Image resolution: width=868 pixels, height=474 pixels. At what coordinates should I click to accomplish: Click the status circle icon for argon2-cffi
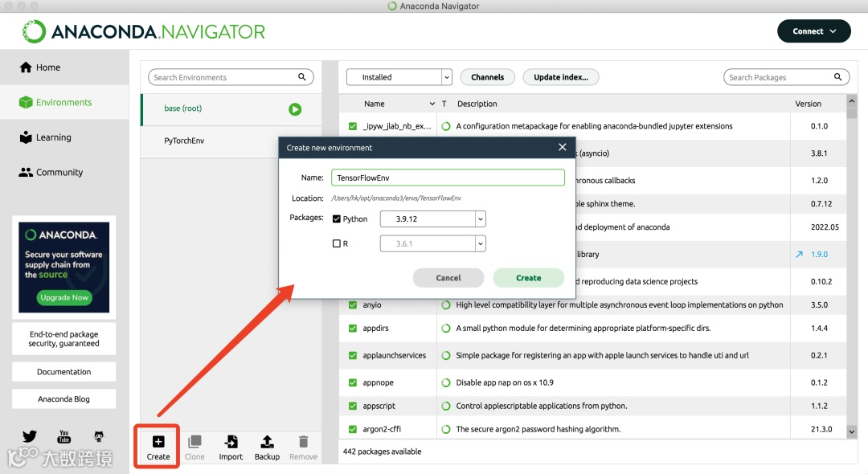point(445,429)
